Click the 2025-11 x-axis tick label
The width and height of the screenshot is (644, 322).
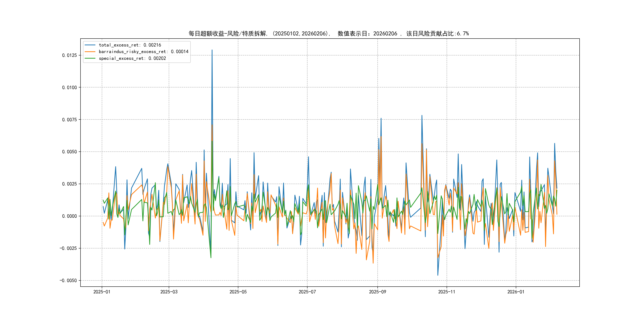[x=447, y=292]
